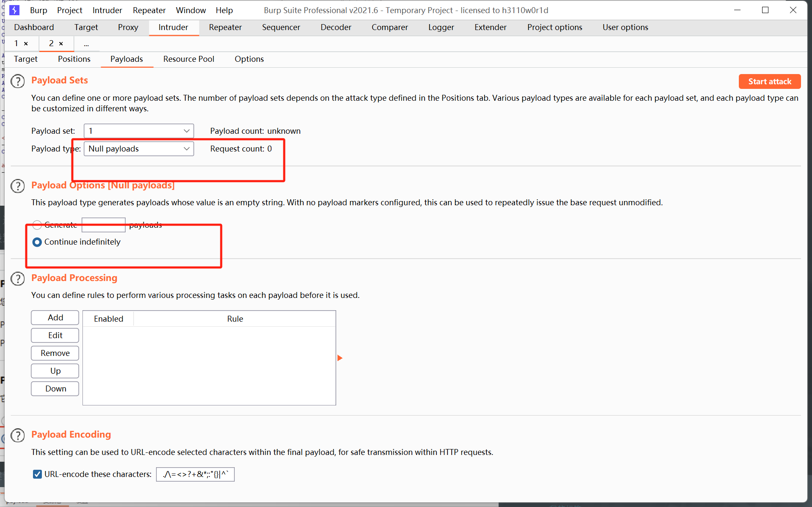The width and height of the screenshot is (812, 507).
Task: Click orange arrow beside processing rules table
Action: [x=340, y=358]
